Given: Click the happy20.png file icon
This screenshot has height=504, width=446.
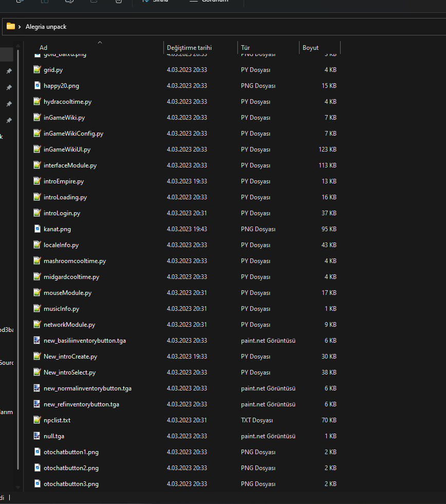Looking at the screenshot, I should tap(38, 85).
